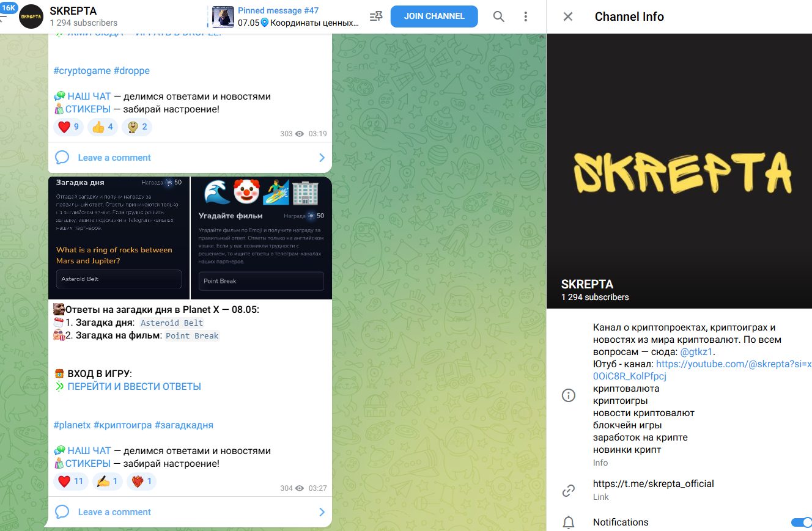Click the #droppe hashtag

point(131,71)
